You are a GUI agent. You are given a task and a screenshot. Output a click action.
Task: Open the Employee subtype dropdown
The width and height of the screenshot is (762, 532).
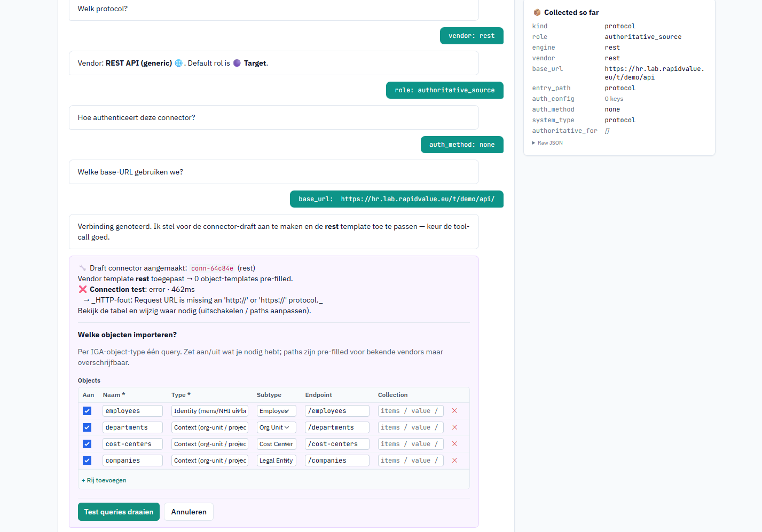pyautogui.click(x=276, y=411)
